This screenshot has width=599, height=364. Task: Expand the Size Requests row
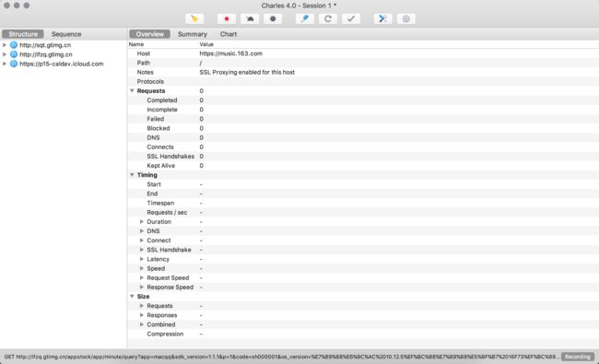pos(142,306)
